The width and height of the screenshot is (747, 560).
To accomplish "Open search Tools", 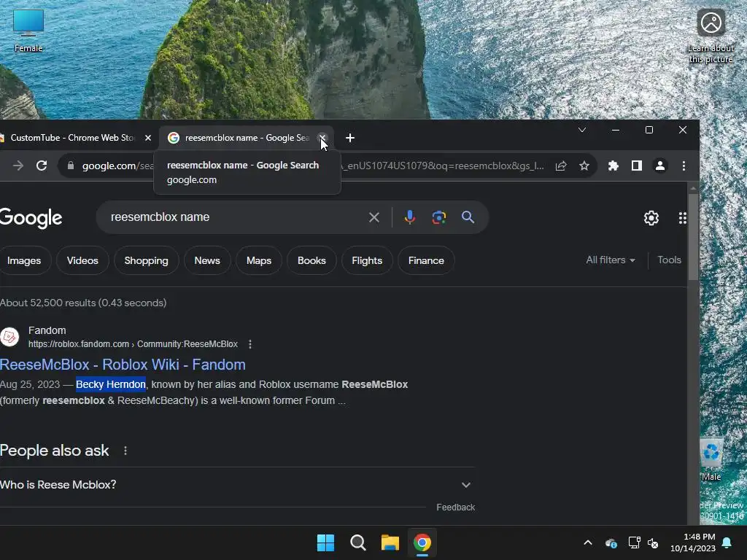I will 669,260.
